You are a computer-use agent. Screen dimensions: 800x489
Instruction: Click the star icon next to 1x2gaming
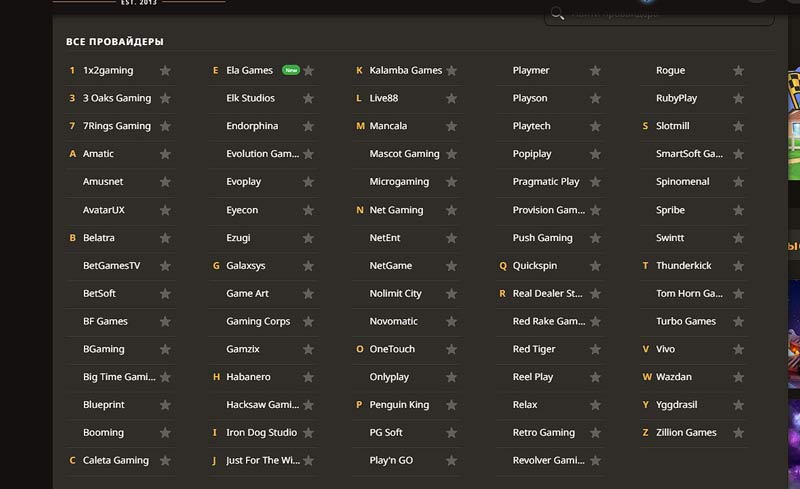165,71
